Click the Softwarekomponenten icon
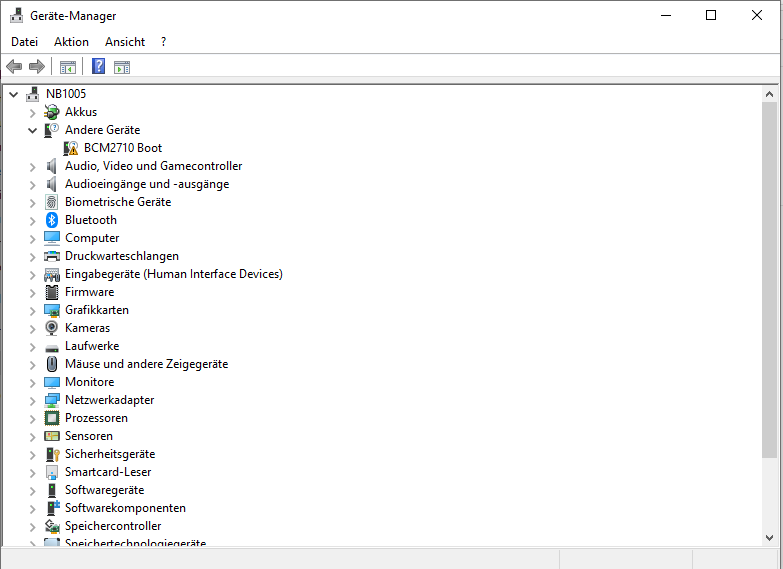The image size is (783, 569). click(x=52, y=508)
